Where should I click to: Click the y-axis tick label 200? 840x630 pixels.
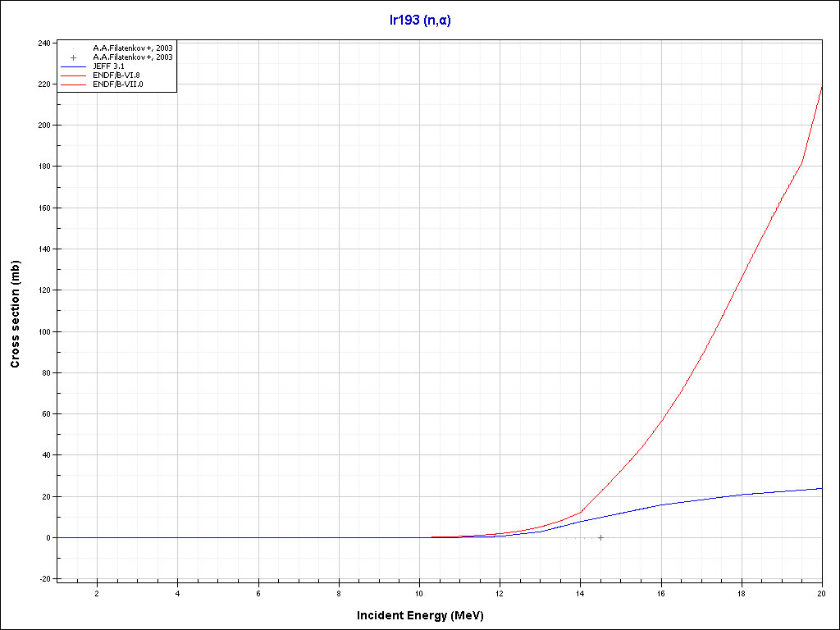[x=43, y=126]
